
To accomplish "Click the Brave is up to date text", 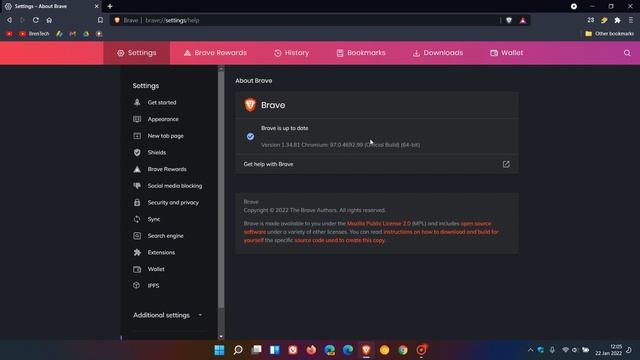I will coord(284,128).
